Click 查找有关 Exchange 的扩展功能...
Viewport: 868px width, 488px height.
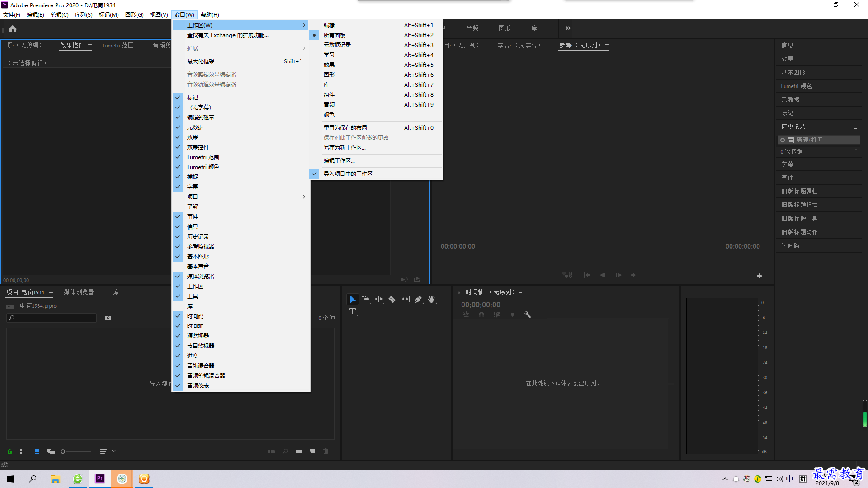241,35
